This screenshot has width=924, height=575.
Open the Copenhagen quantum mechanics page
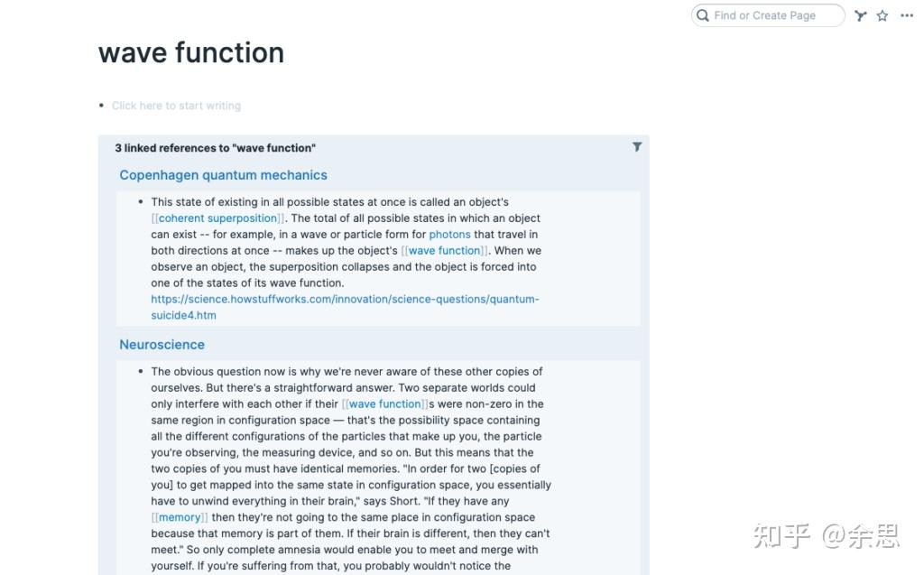(223, 175)
